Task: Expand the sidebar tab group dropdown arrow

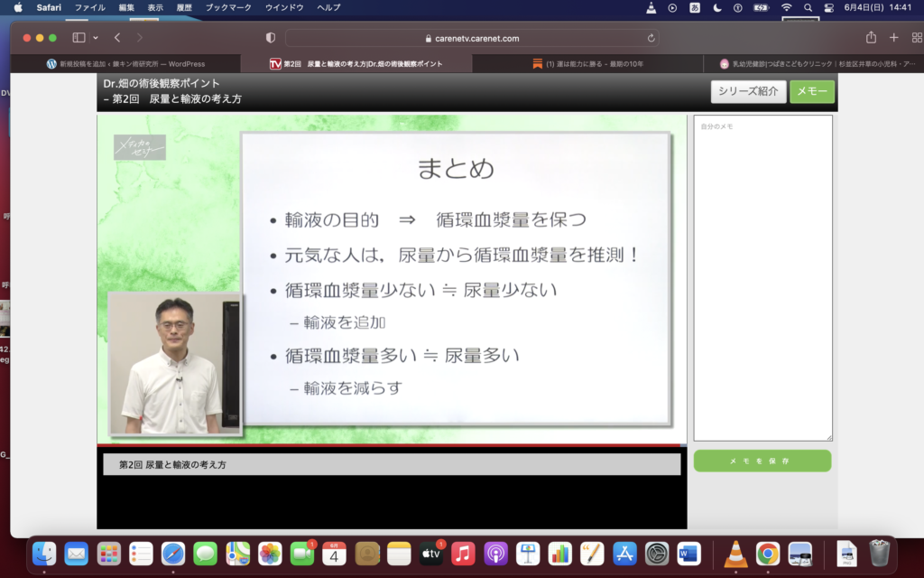Action: coord(95,38)
